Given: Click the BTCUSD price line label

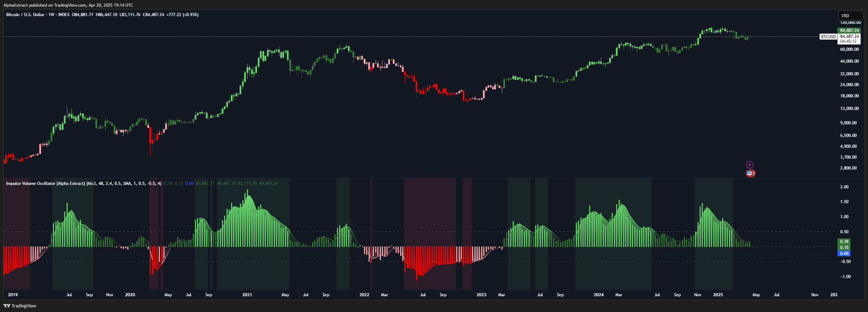Looking at the screenshot, I should [828, 36].
